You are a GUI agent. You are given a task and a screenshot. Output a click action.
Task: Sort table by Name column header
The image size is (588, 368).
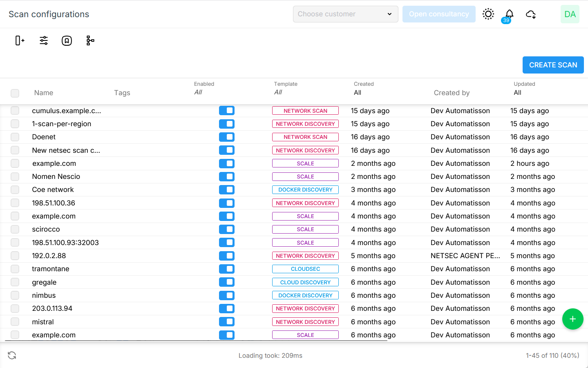(44, 93)
